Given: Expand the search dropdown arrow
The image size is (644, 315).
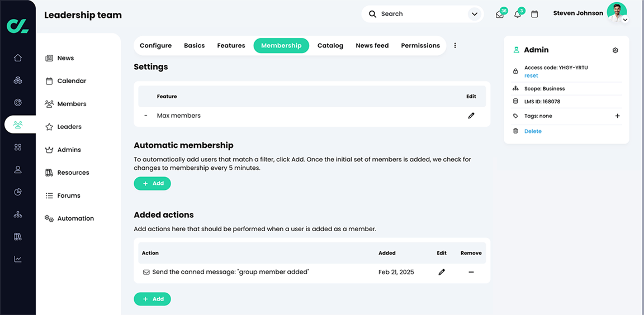Looking at the screenshot, I should (x=475, y=14).
